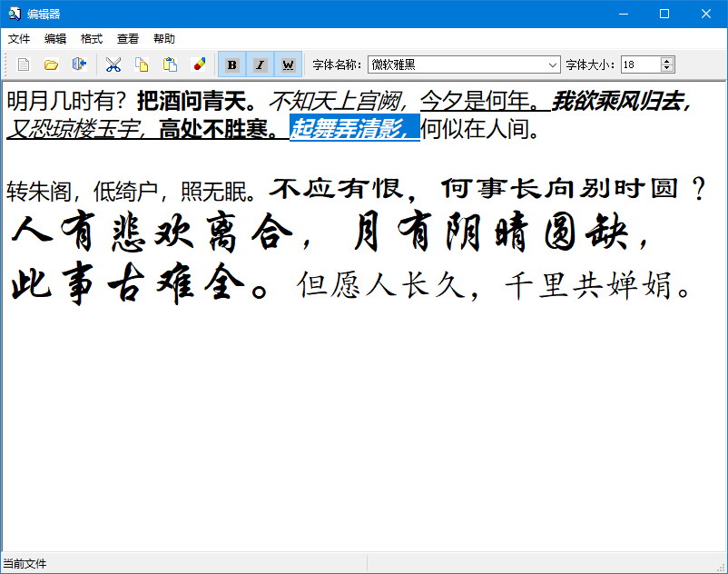The width and height of the screenshot is (728, 574).
Task: Click the text 明月几时有？
Action: point(67,101)
